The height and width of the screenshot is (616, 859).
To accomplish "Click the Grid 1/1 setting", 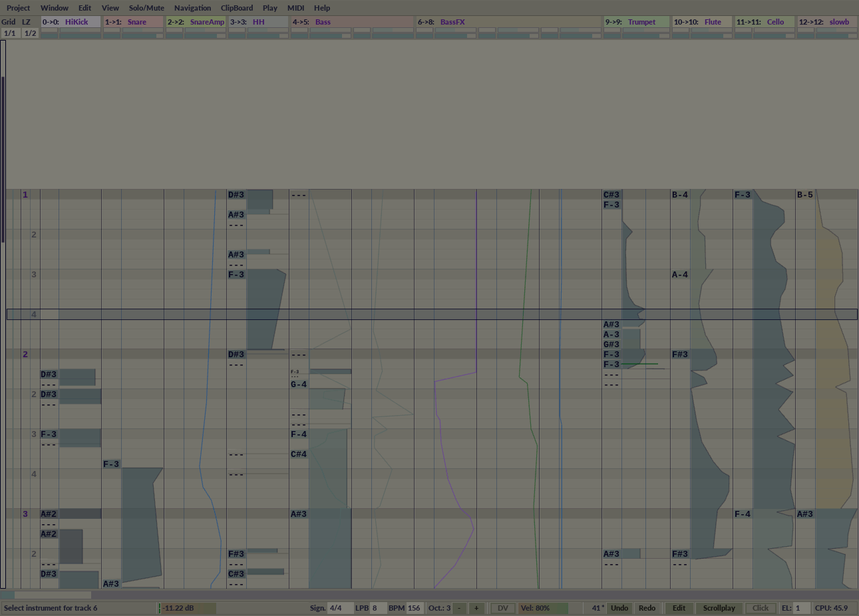I will (9, 33).
